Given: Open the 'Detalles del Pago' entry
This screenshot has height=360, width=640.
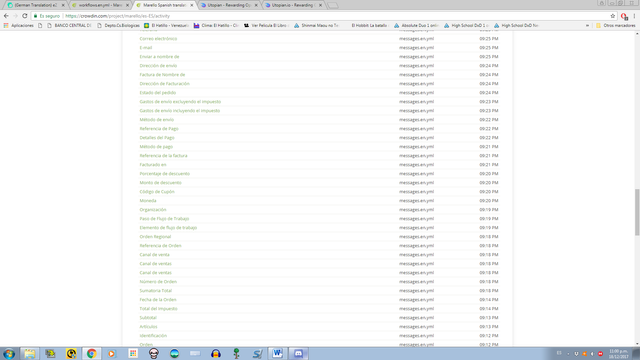Looking at the screenshot, I should [157, 138].
